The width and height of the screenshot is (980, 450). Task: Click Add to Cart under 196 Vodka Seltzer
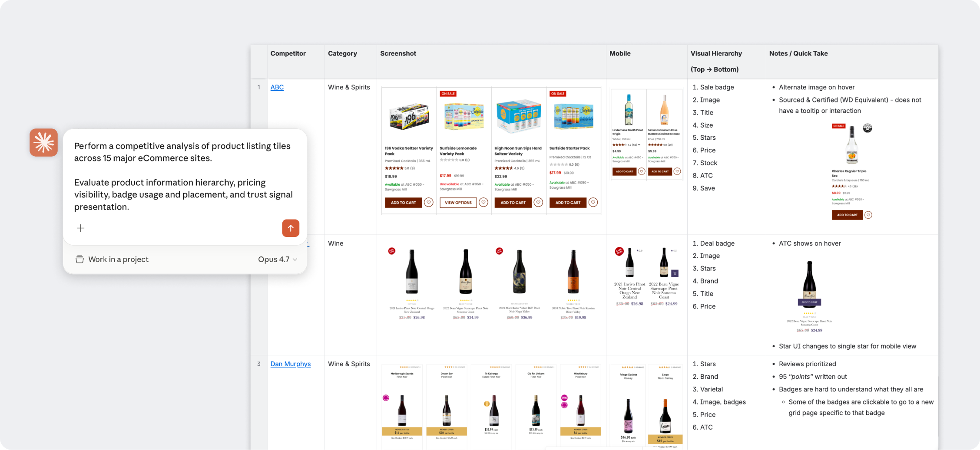pyautogui.click(x=403, y=203)
